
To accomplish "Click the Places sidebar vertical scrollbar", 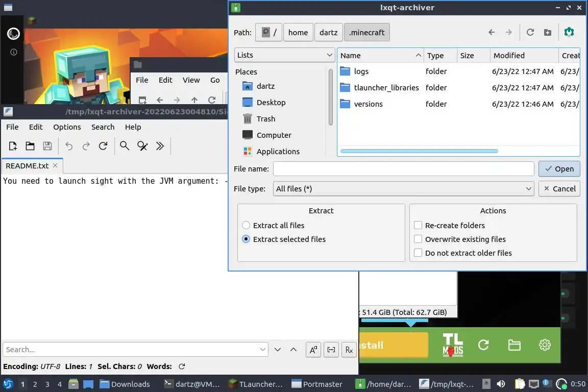I will coord(330,97).
